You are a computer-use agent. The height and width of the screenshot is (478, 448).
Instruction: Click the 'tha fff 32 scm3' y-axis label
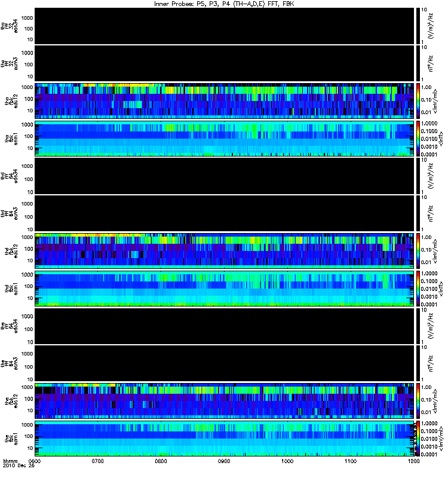[10, 63]
